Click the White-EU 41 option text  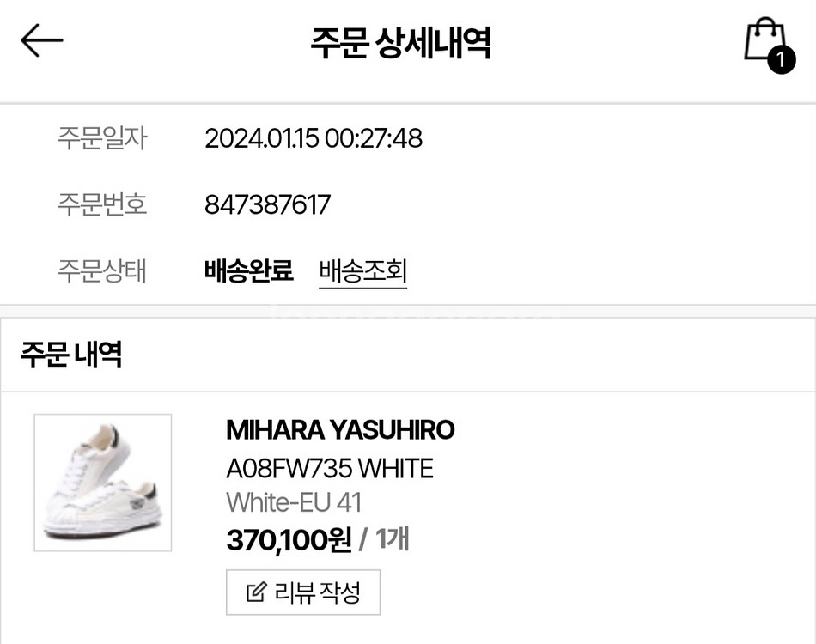coord(294,502)
